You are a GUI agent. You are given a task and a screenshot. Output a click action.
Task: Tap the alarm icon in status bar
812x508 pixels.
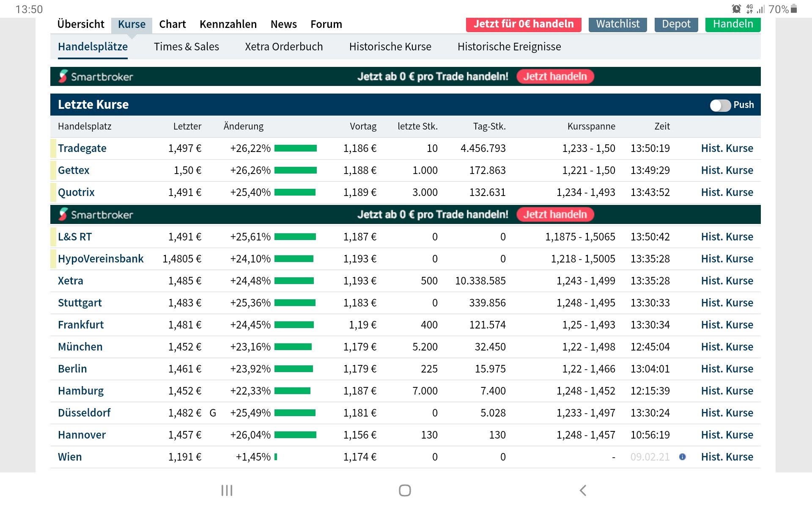pos(736,9)
